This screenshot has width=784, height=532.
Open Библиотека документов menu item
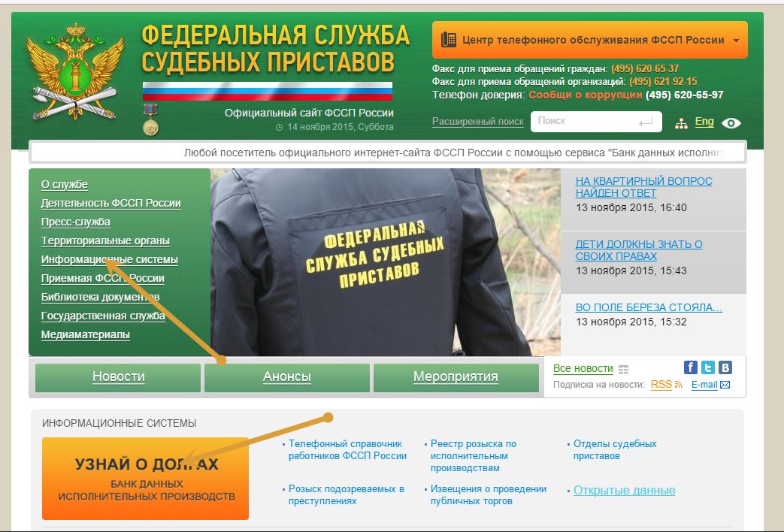click(101, 297)
